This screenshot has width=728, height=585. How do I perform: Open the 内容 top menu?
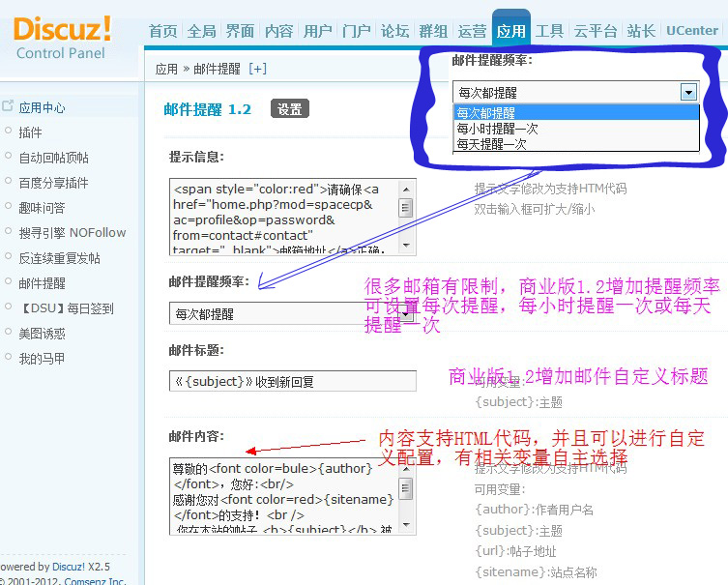point(279,31)
